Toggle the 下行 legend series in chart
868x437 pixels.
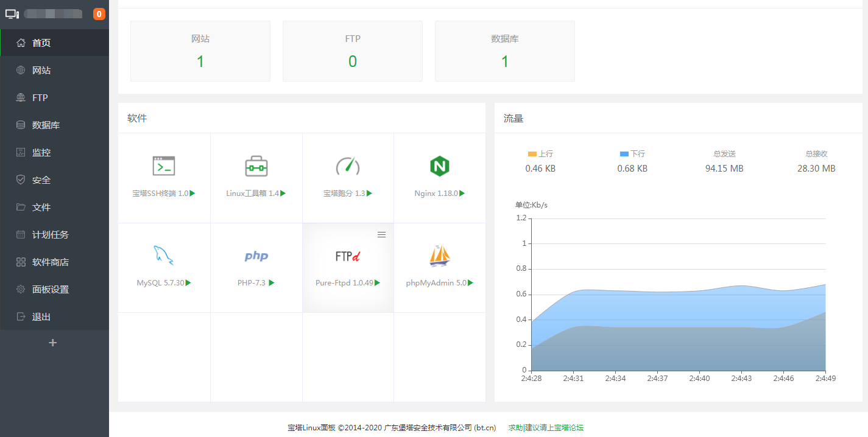(632, 154)
